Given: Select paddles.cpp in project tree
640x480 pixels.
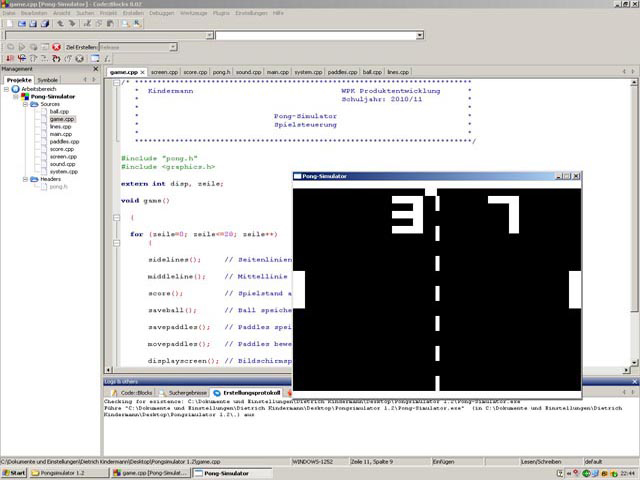Looking at the screenshot, I should [64, 142].
